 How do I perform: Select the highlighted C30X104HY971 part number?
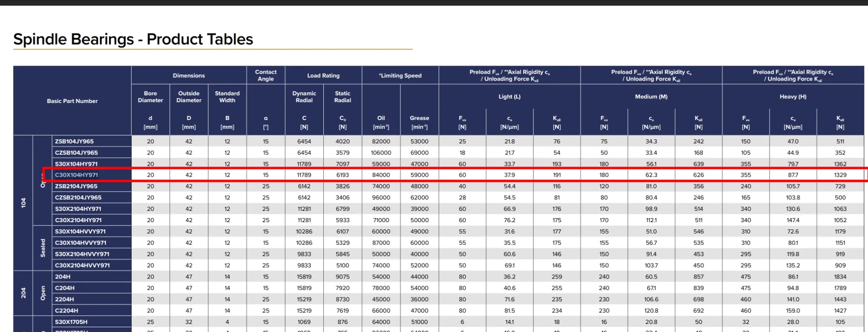(x=77, y=175)
